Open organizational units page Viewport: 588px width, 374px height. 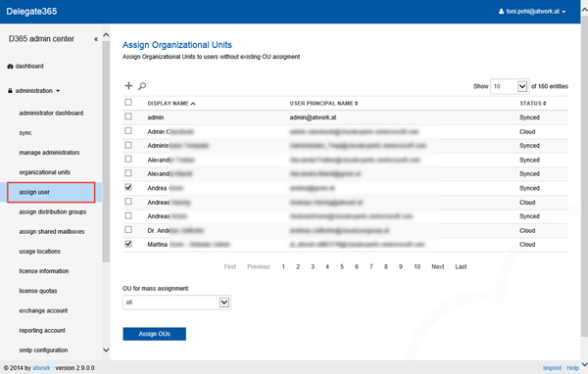[45, 172]
